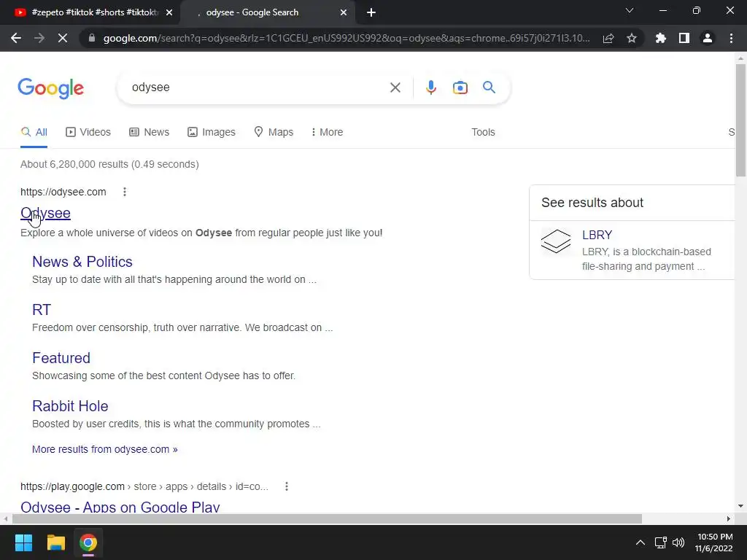Open the clock showing 10:50 PM
The image size is (747, 560).
[714, 542]
